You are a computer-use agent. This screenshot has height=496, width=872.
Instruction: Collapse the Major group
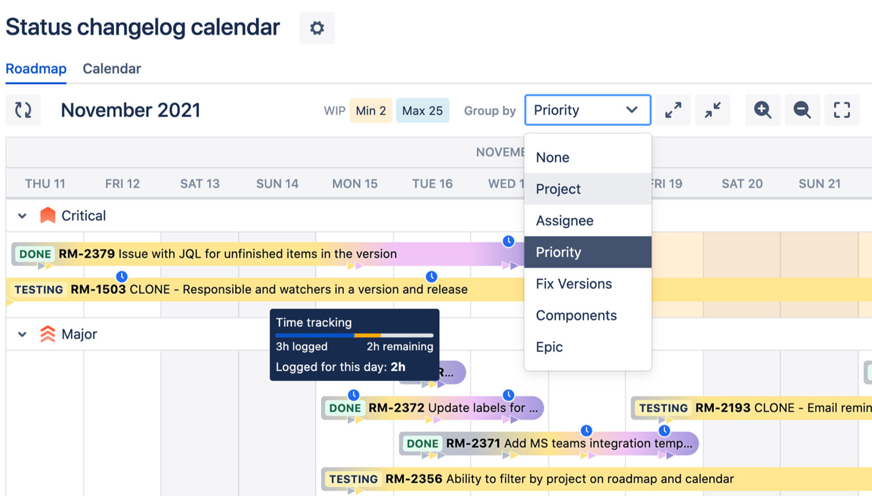coord(22,334)
